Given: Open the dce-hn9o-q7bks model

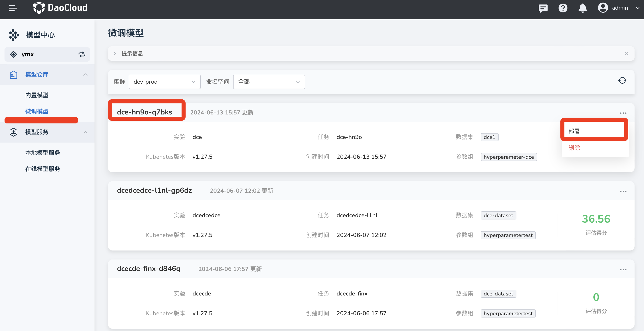Looking at the screenshot, I should [x=144, y=112].
